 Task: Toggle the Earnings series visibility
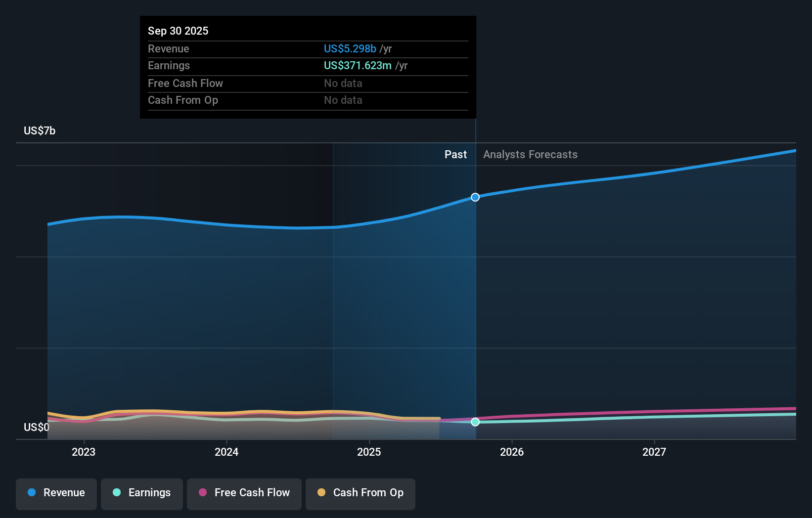141,493
